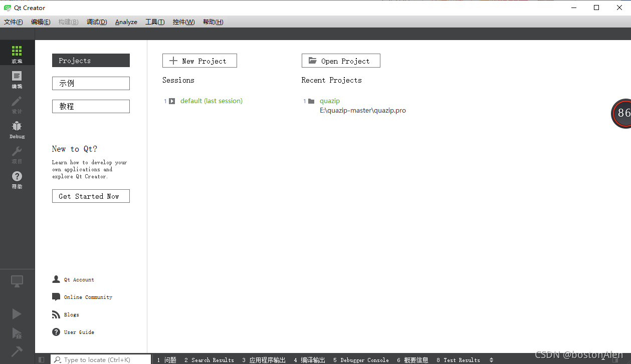Click the Sessions heading
Screen dimensions: 631x364
(x=178, y=80)
